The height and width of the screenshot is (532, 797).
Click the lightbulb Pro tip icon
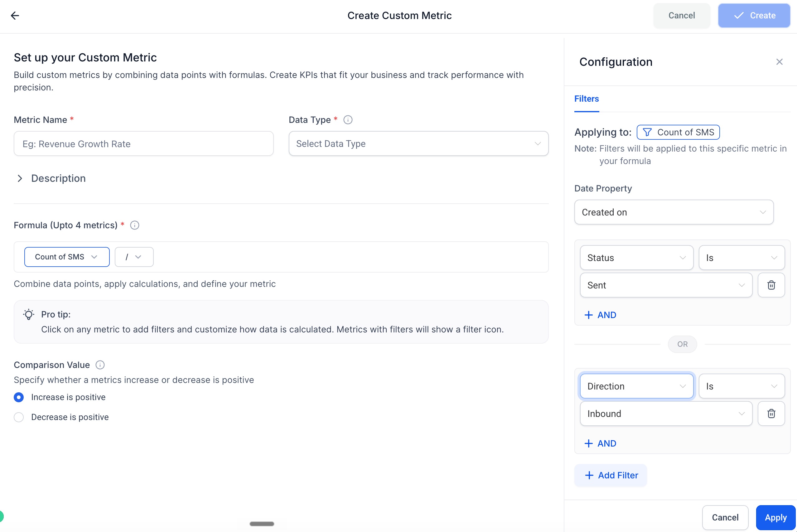[29, 315]
